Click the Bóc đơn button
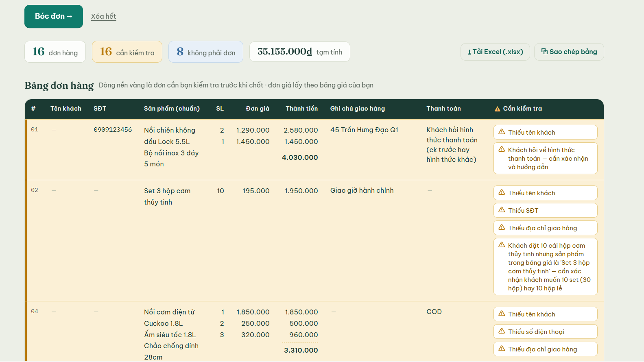Viewport: 644px width, 362px height. pyautogui.click(x=54, y=16)
